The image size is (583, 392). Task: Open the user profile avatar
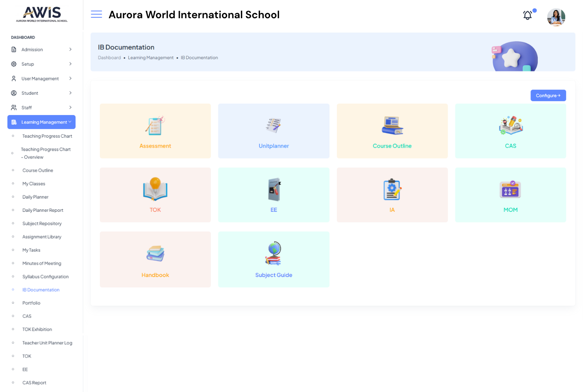point(556,17)
